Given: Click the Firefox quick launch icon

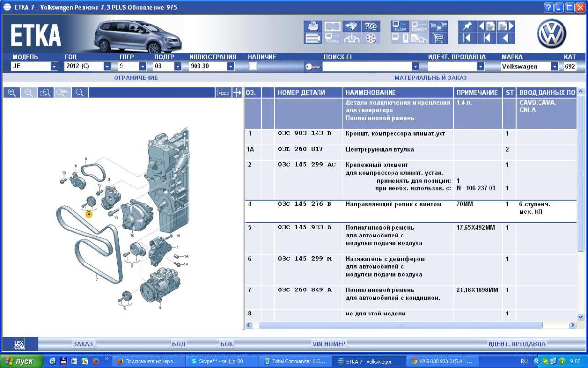Looking at the screenshot, I should (95, 361).
